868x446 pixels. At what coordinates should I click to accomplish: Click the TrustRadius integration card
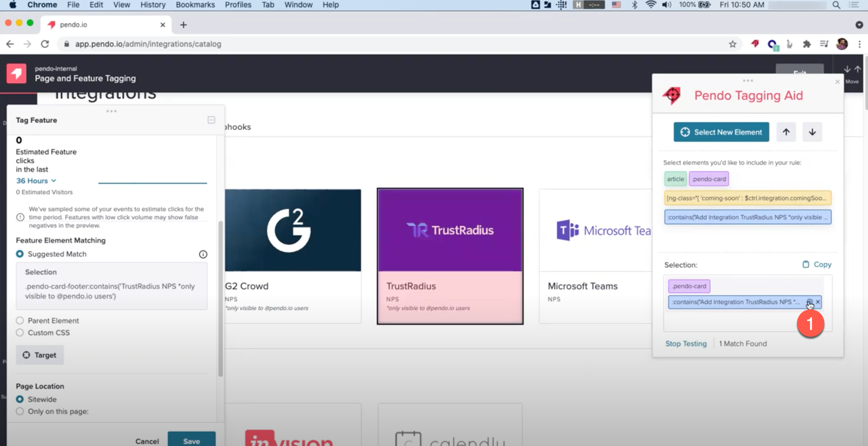[450, 256]
